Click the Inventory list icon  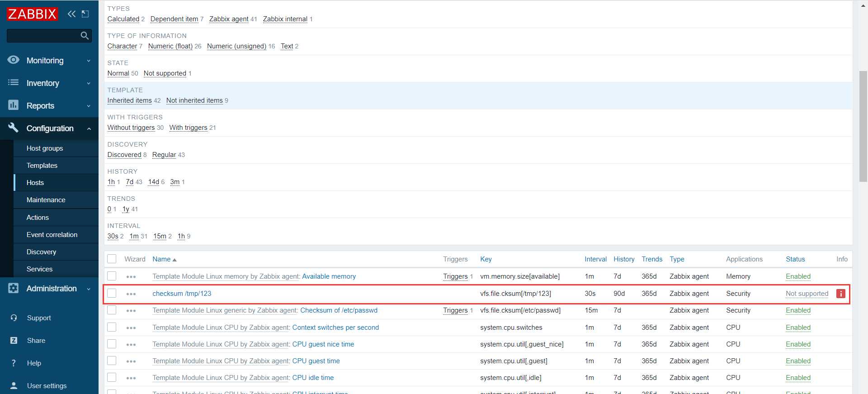14,82
